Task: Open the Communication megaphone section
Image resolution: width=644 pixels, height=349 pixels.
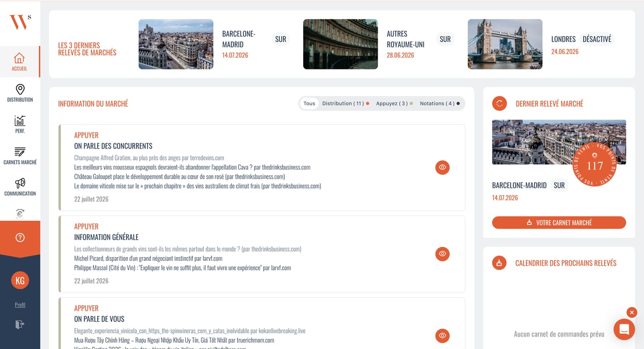Action: [x=20, y=187]
